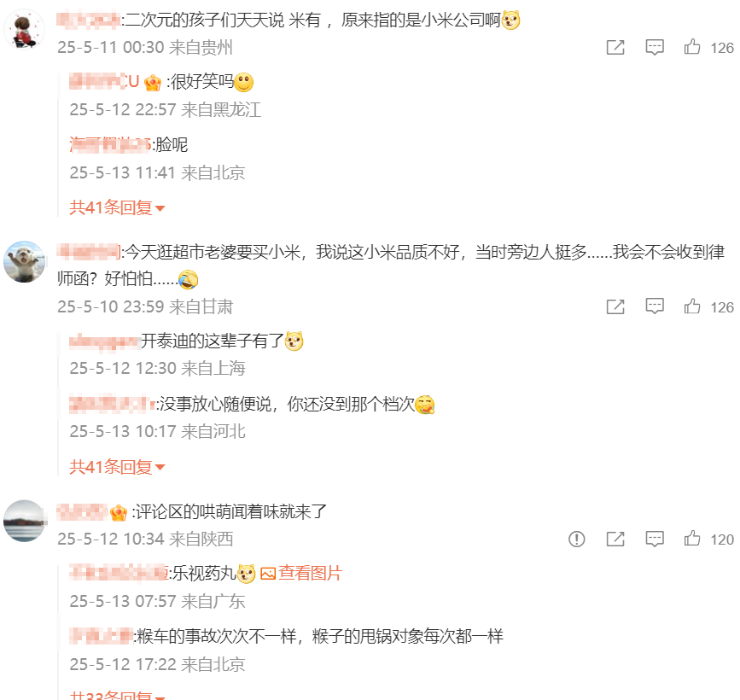Like the 评论区 comment from 陕西
The height and width of the screenshot is (700, 740).
coord(692,539)
